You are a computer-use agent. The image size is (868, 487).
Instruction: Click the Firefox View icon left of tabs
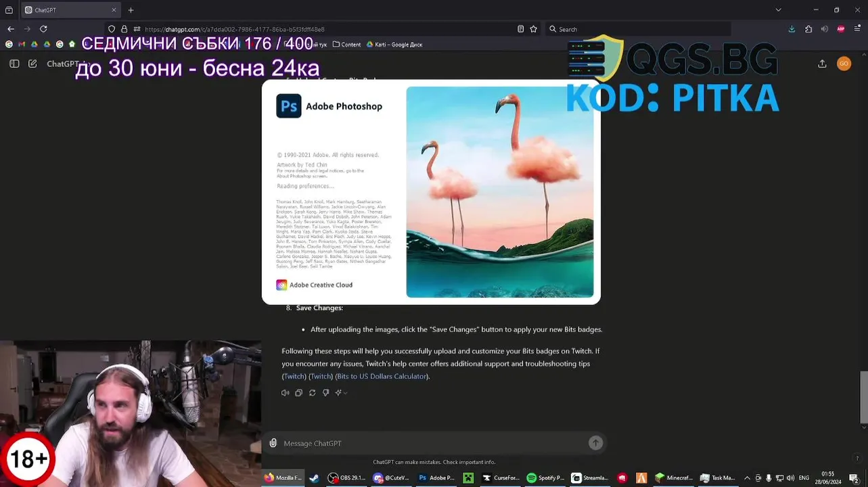pyautogui.click(x=9, y=10)
